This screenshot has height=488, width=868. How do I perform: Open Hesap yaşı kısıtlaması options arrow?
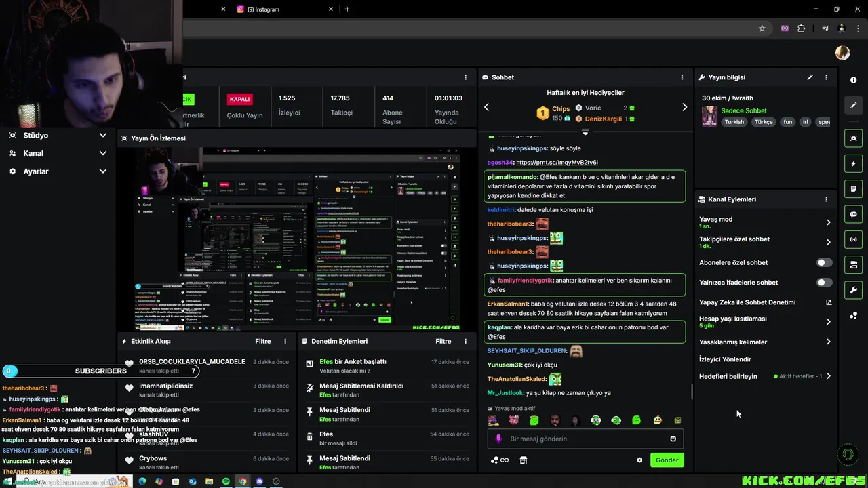pos(828,322)
